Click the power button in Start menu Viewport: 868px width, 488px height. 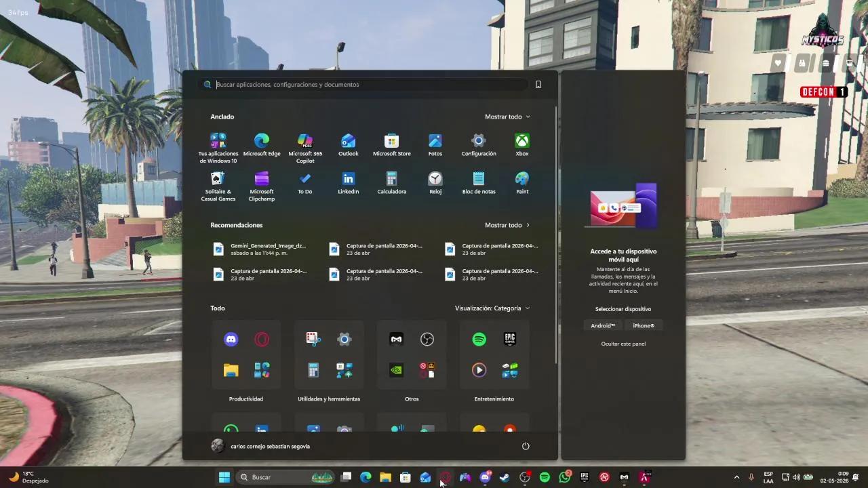point(526,446)
